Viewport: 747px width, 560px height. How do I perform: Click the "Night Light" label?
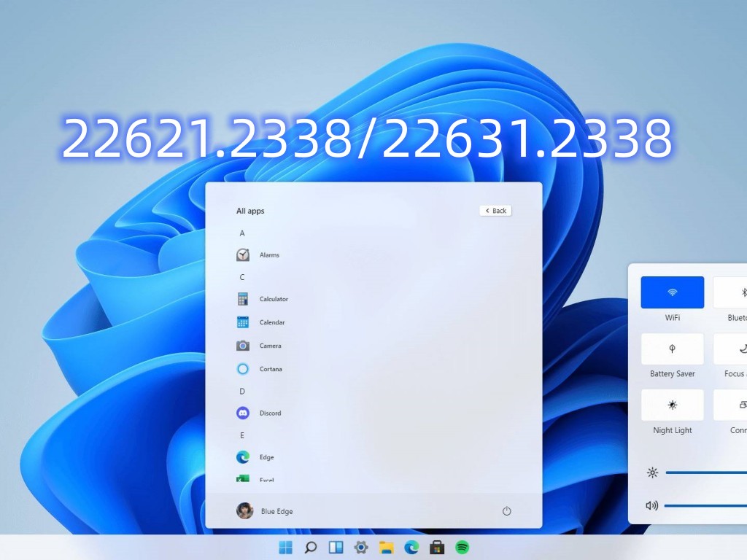coord(672,430)
